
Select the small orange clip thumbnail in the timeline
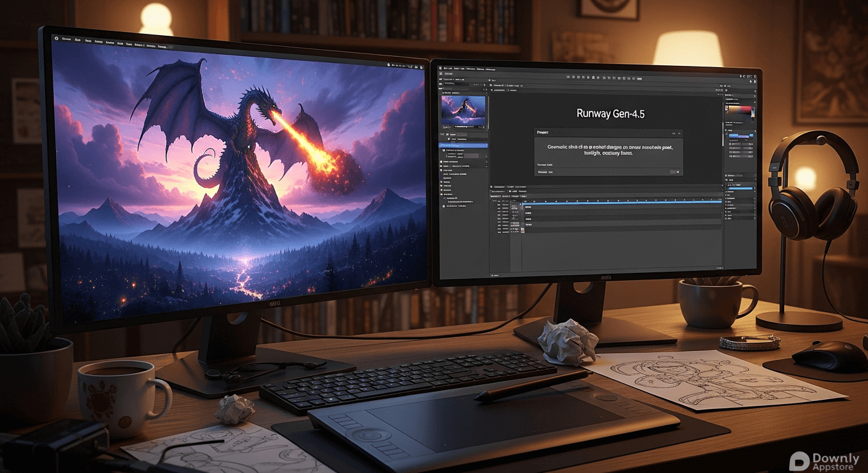[x=523, y=230]
